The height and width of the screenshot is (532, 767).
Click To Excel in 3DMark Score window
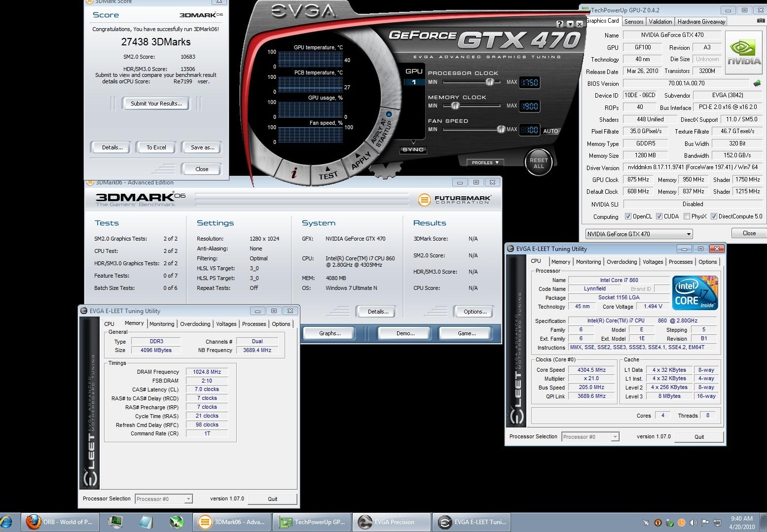pos(156,147)
